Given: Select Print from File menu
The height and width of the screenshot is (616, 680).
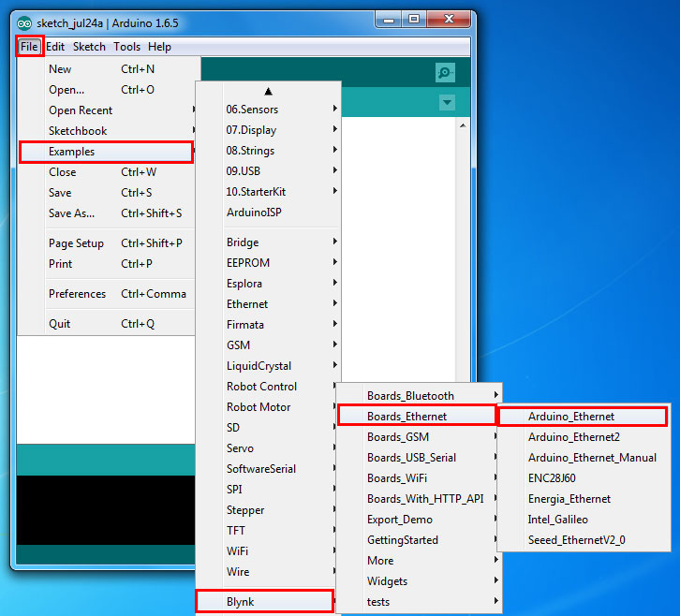Looking at the screenshot, I should point(106,264).
